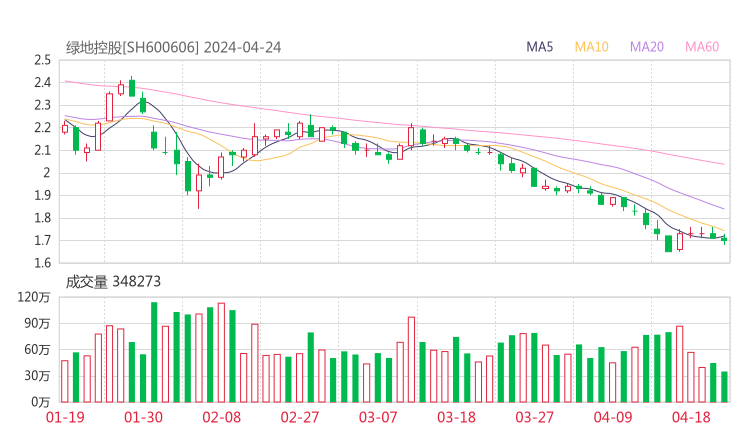Image resolution: width=740 pixels, height=440 pixels.
Task: Click the 03-27 date axis label
Action: tap(534, 417)
